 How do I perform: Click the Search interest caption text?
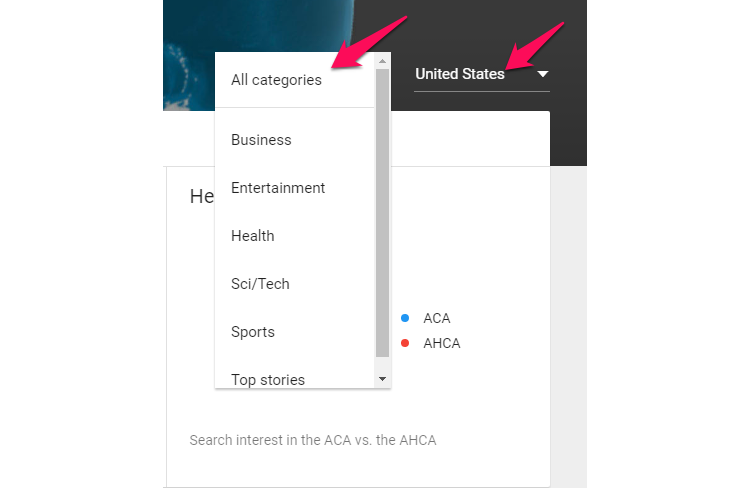coord(313,440)
